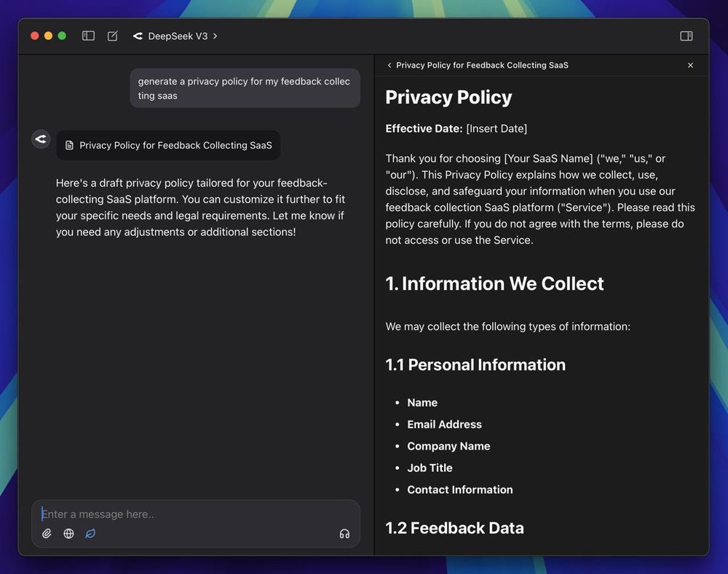Attach a file with the paperclip icon
Screen dimensions: 728x574
(47, 534)
